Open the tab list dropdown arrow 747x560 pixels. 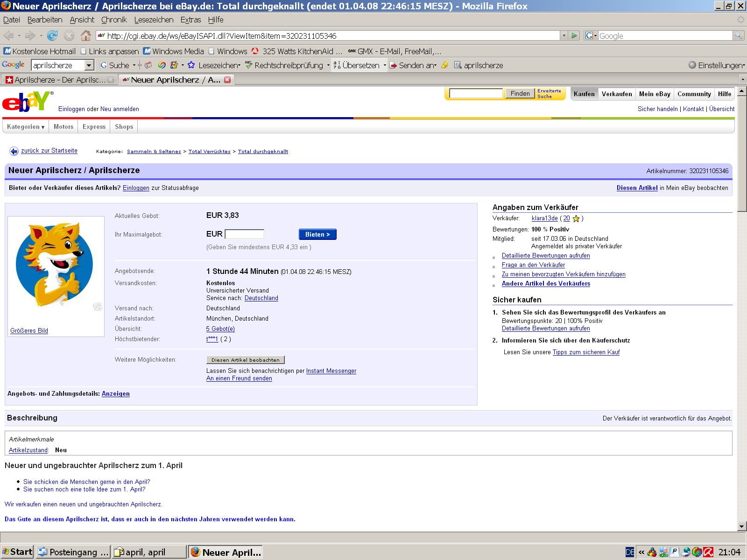[742, 80]
